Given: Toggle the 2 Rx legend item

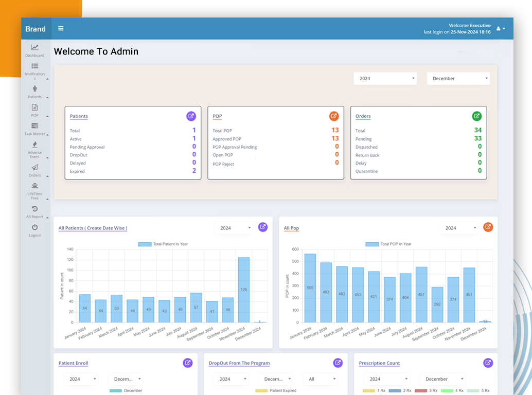Looking at the screenshot, I should coord(400,390).
